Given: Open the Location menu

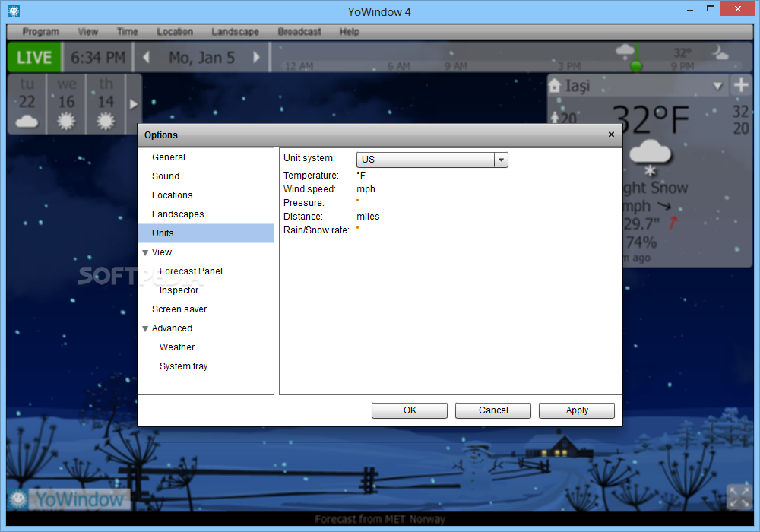Looking at the screenshot, I should pos(175,31).
